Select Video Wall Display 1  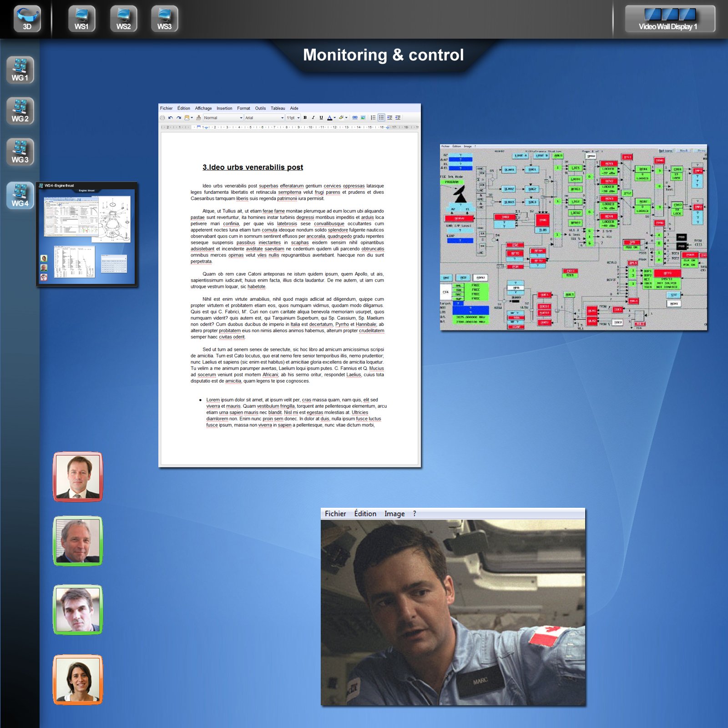pos(669,19)
